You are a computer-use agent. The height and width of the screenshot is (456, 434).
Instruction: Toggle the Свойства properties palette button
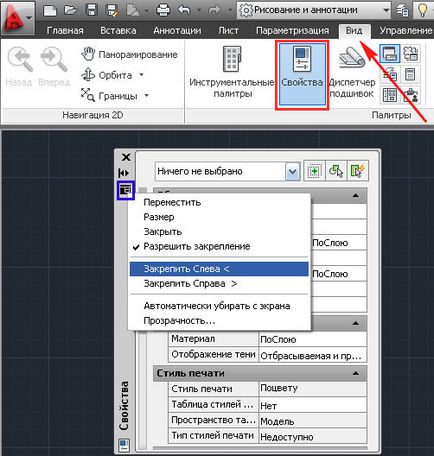[302, 75]
